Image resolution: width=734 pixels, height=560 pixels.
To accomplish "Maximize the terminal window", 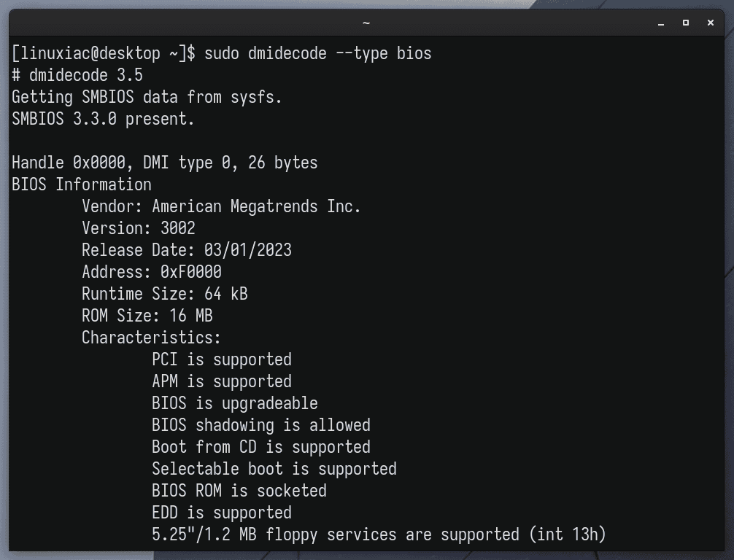I will 686,23.
